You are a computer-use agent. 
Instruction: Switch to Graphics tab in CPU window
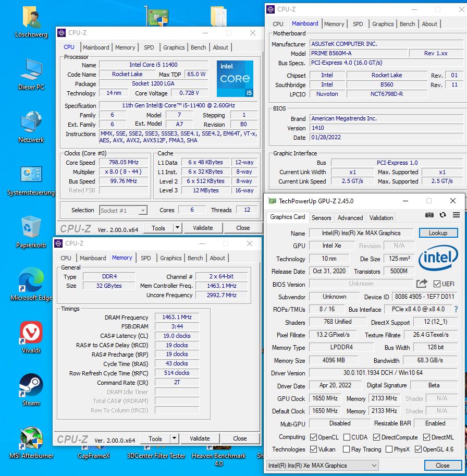(x=174, y=47)
